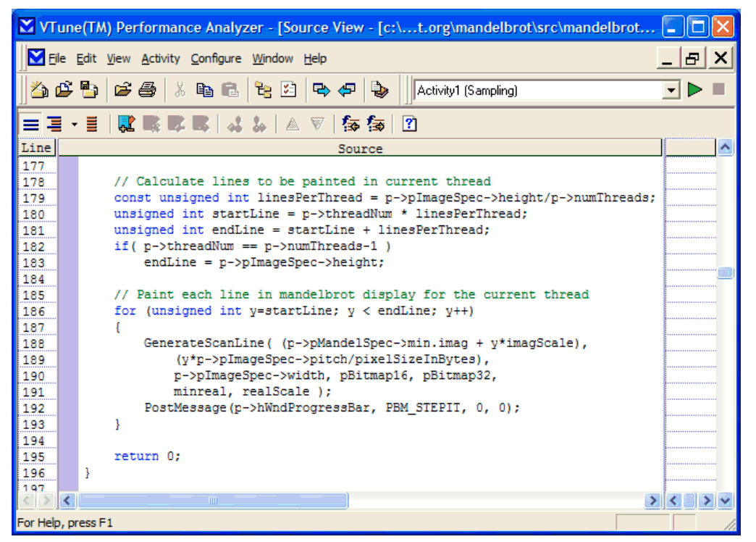The height and width of the screenshot is (542, 756).
Task: Click the vertical scrollbar thumb
Action: pyautogui.click(x=725, y=273)
